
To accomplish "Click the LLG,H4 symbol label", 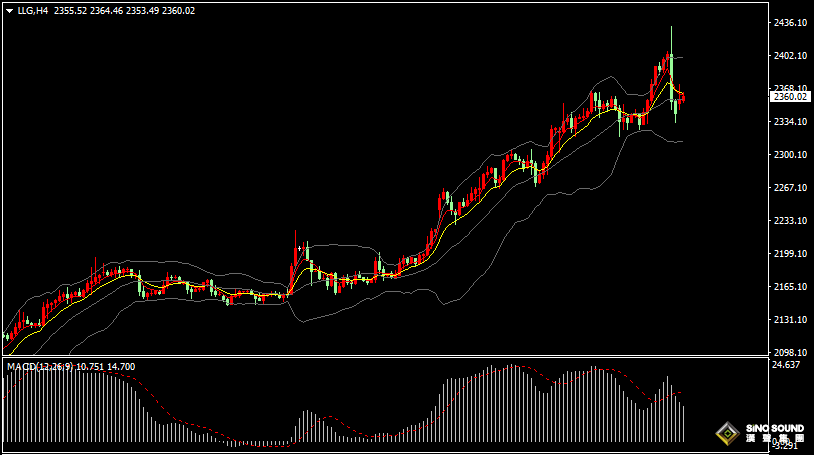I will [x=33, y=10].
